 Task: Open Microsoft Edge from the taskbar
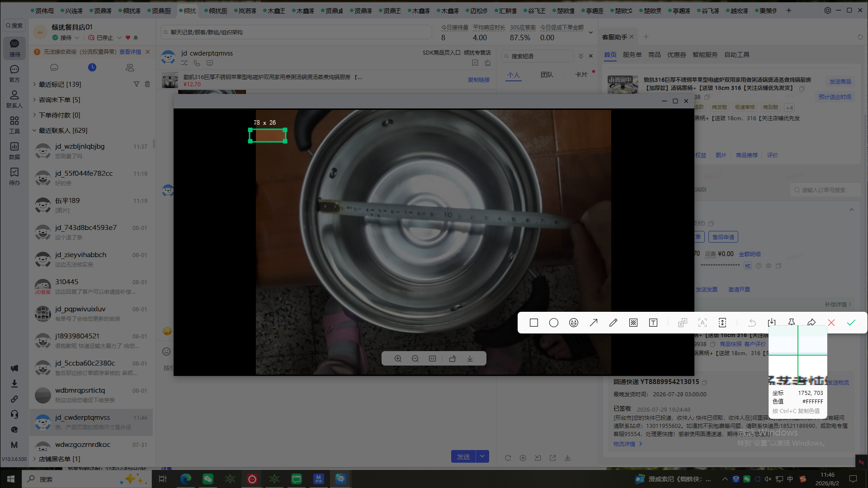(186, 479)
